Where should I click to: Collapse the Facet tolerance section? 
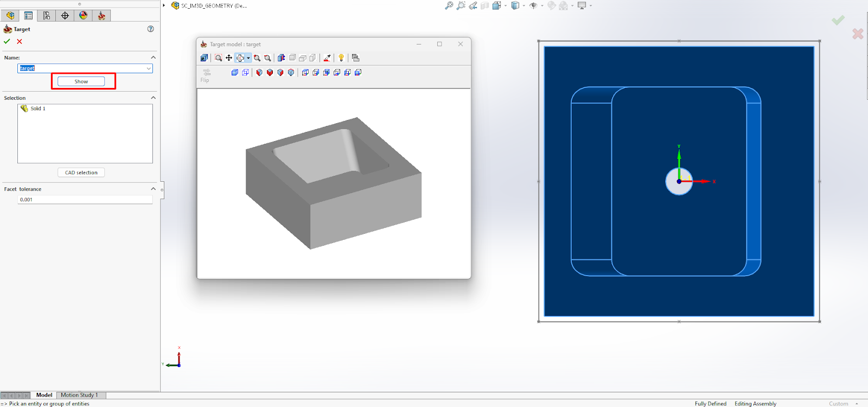[153, 189]
